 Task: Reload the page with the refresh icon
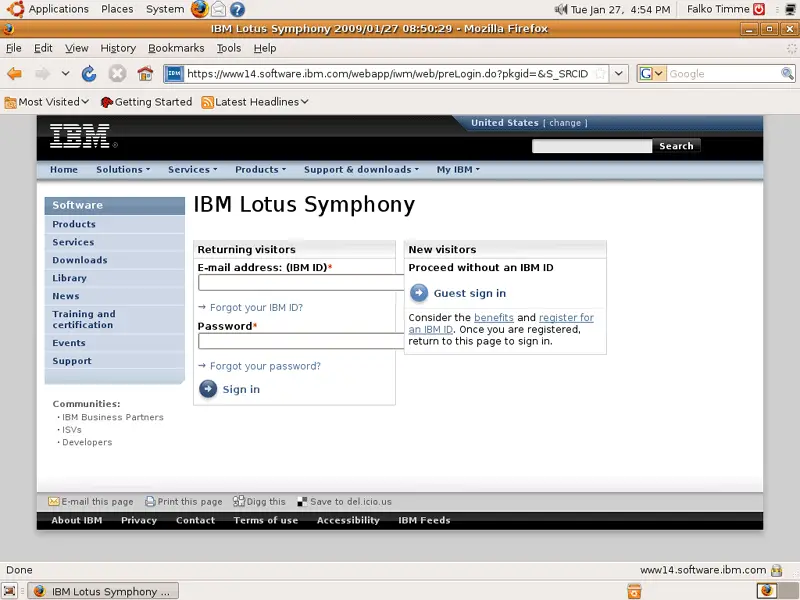(89, 74)
